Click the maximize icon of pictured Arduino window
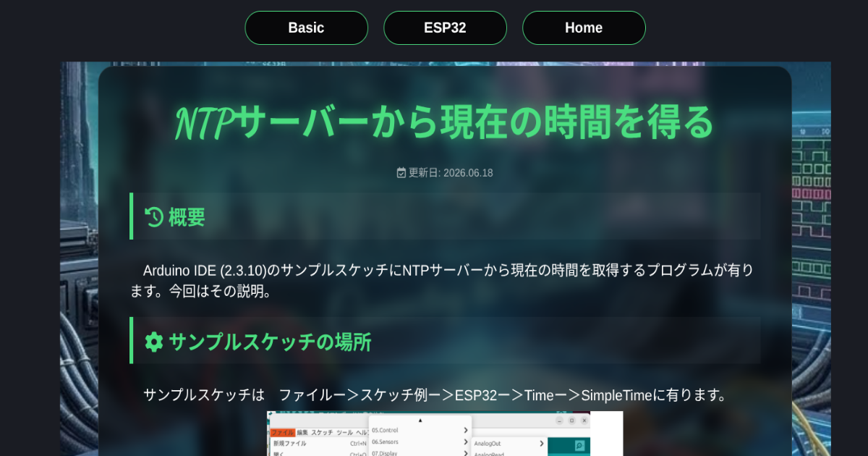This screenshot has height=456, width=868. pyautogui.click(x=572, y=421)
